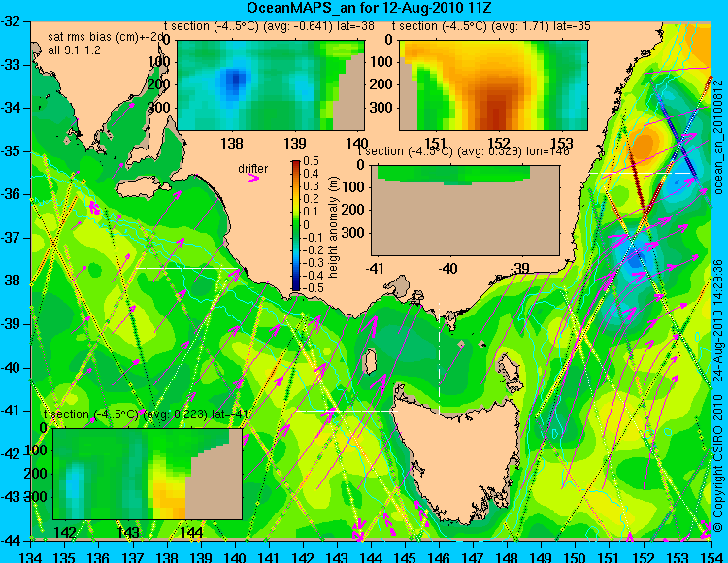728x563 pixels.
Task: Click the blue cold eddy in lat=-38 inset
Action: [x=235, y=82]
